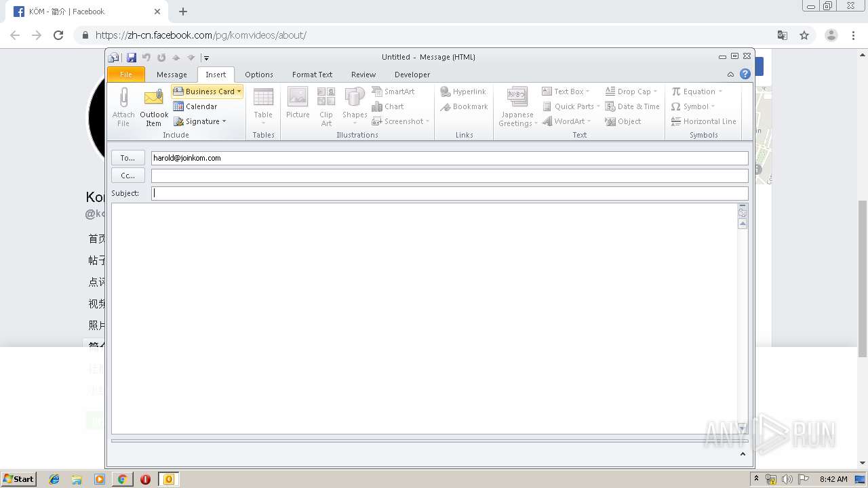The height and width of the screenshot is (488, 868).
Task: Switch to the Message tab
Action: [172, 75]
